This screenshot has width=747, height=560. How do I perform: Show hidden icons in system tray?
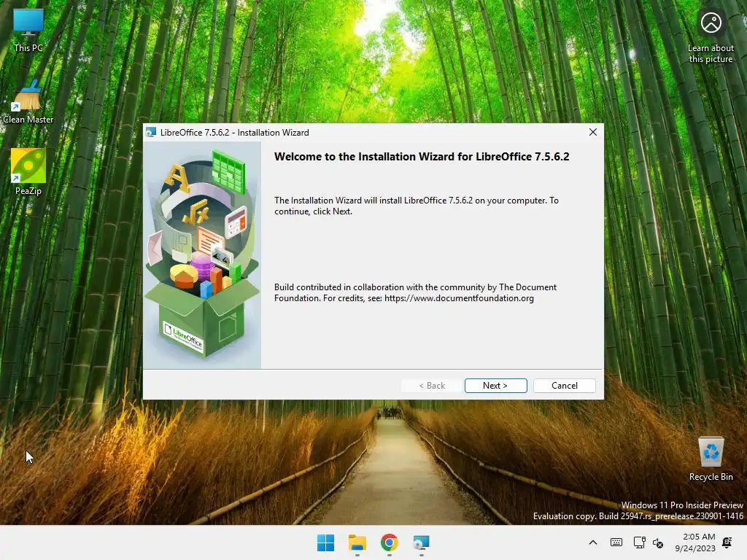[592, 542]
